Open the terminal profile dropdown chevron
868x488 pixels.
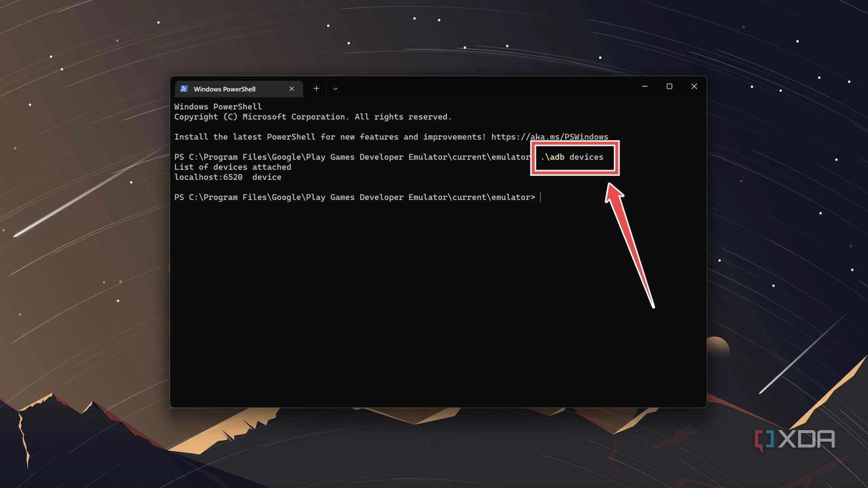(335, 89)
